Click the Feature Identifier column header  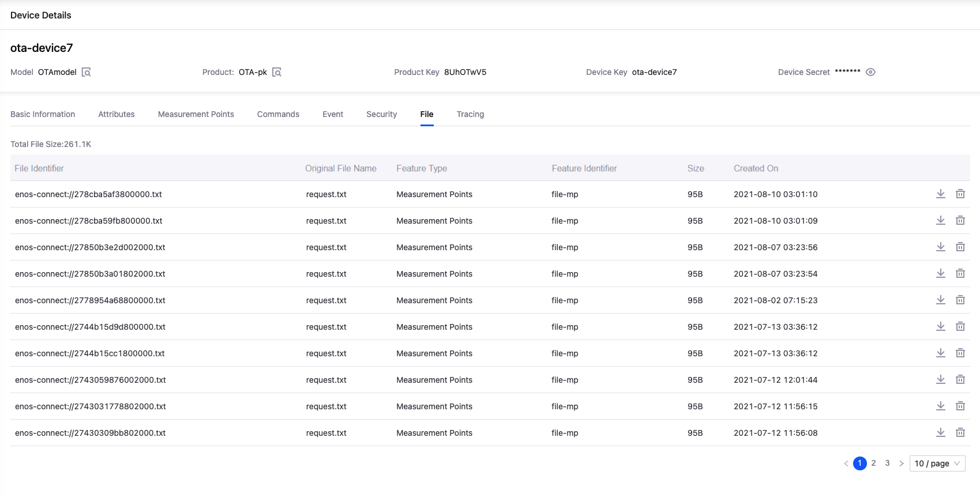584,168
